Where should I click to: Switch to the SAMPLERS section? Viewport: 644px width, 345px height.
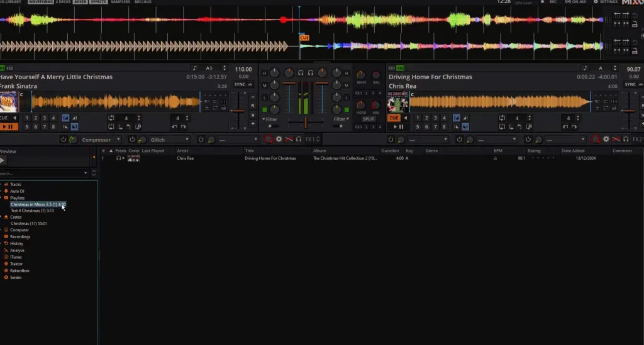[120, 3]
